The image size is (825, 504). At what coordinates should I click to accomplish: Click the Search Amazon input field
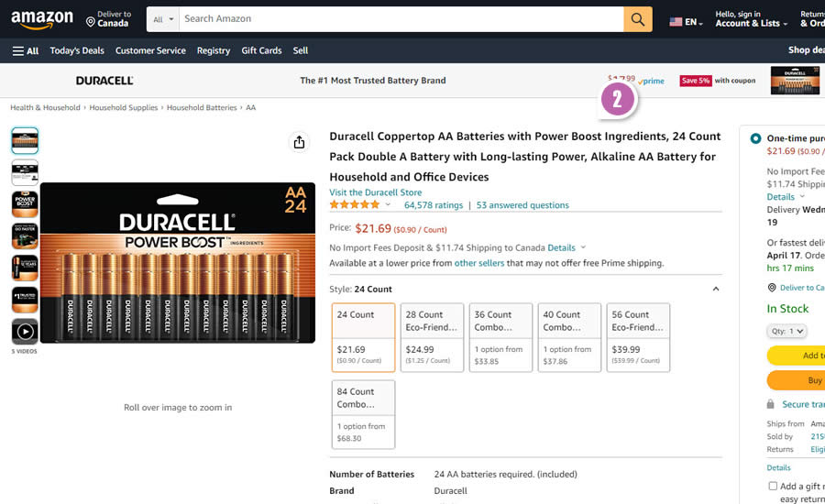tap(401, 19)
